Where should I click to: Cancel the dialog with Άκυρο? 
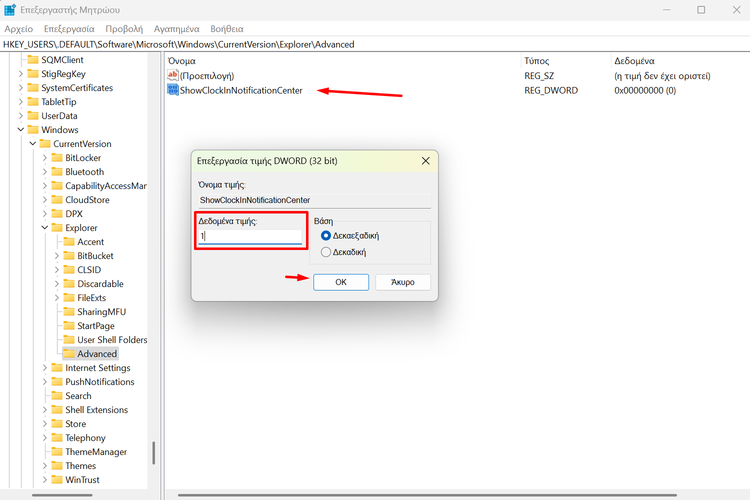point(403,282)
